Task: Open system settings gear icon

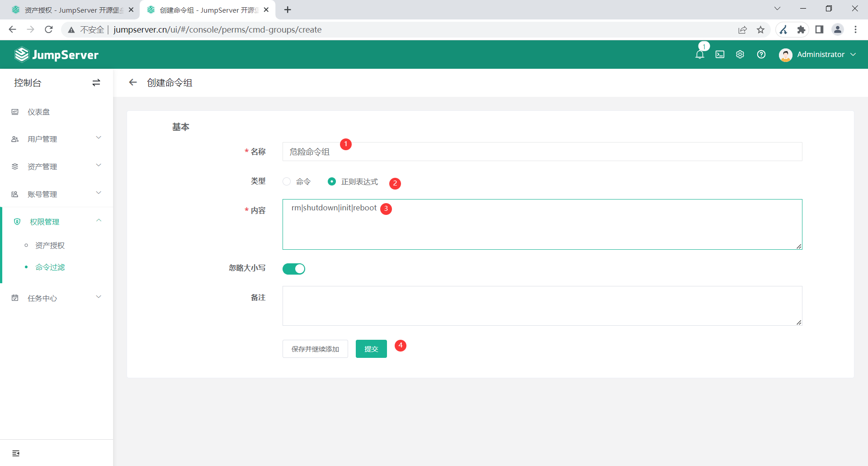Action: pyautogui.click(x=740, y=54)
